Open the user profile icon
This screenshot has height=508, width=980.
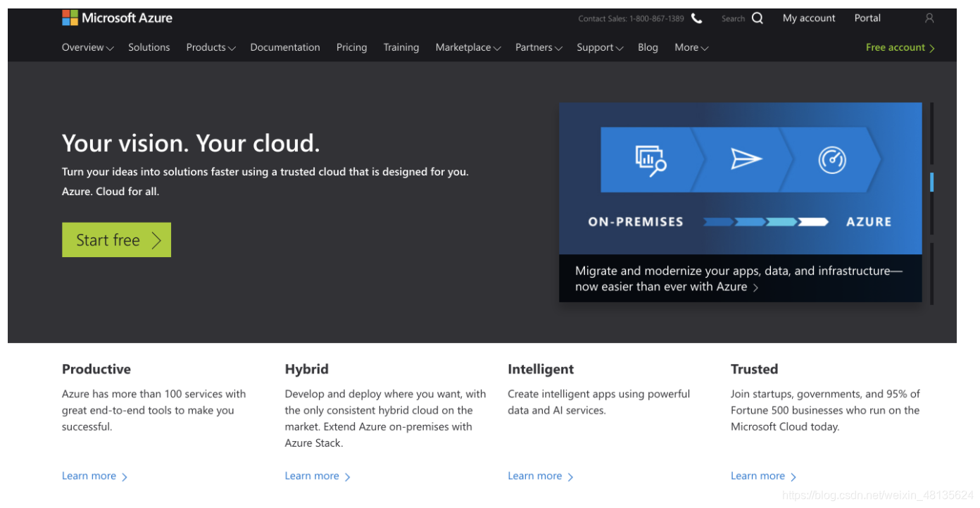click(x=929, y=18)
